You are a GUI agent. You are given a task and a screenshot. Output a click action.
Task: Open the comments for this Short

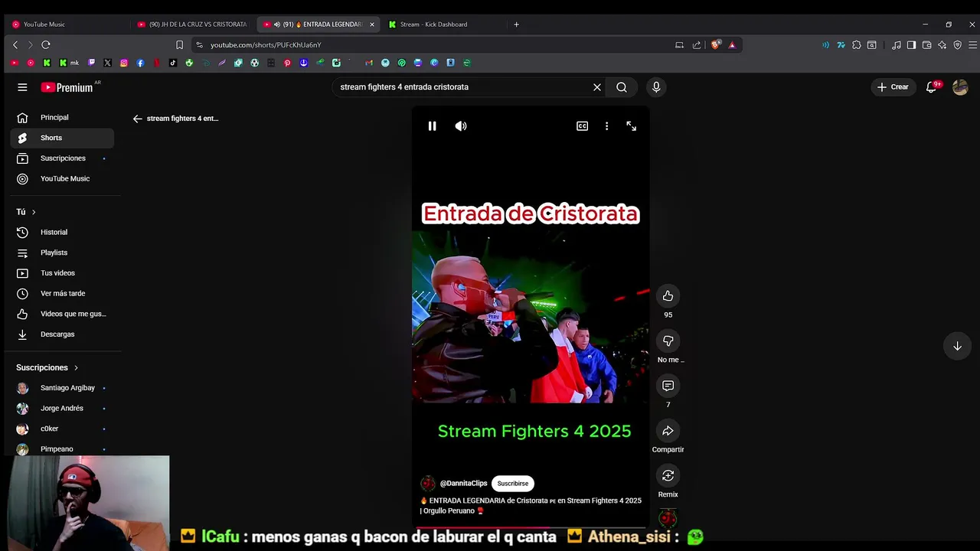point(668,386)
